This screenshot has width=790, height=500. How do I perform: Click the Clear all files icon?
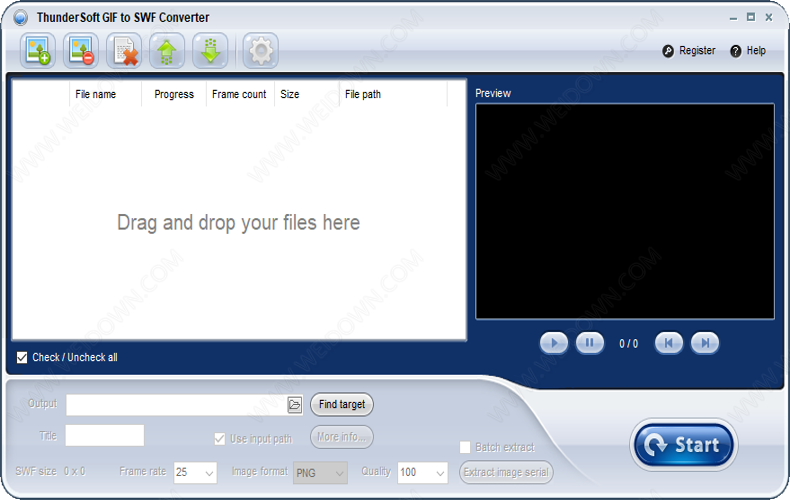tap(125, 51)
